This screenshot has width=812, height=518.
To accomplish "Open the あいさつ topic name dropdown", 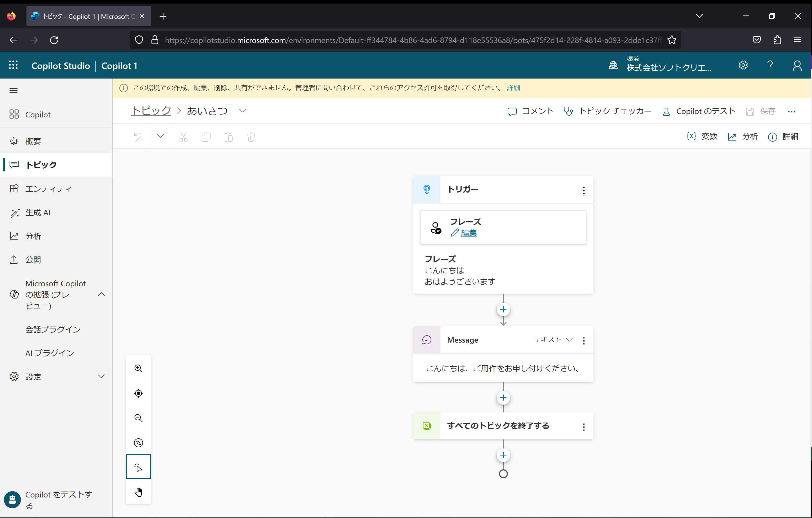I will (x=242, y=111).
